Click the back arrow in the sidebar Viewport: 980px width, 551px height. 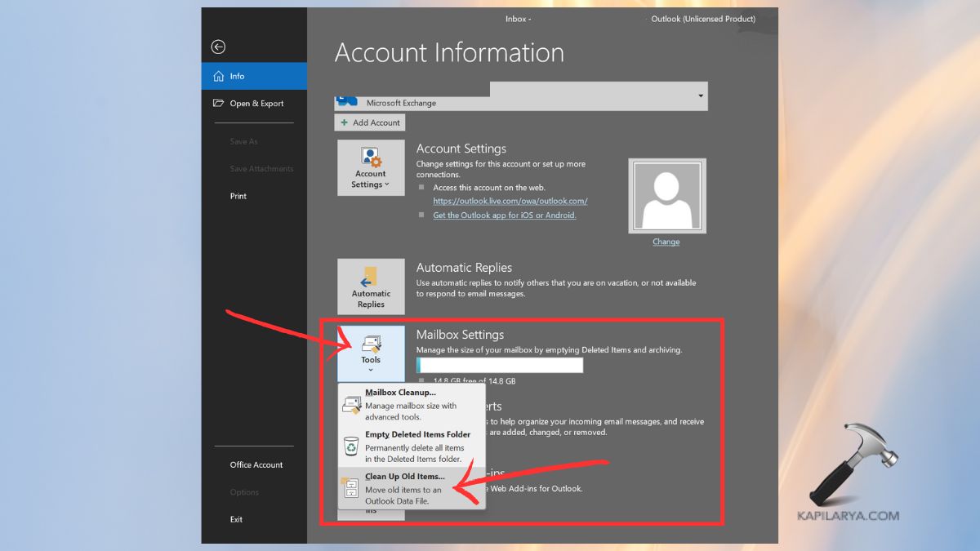217,47
